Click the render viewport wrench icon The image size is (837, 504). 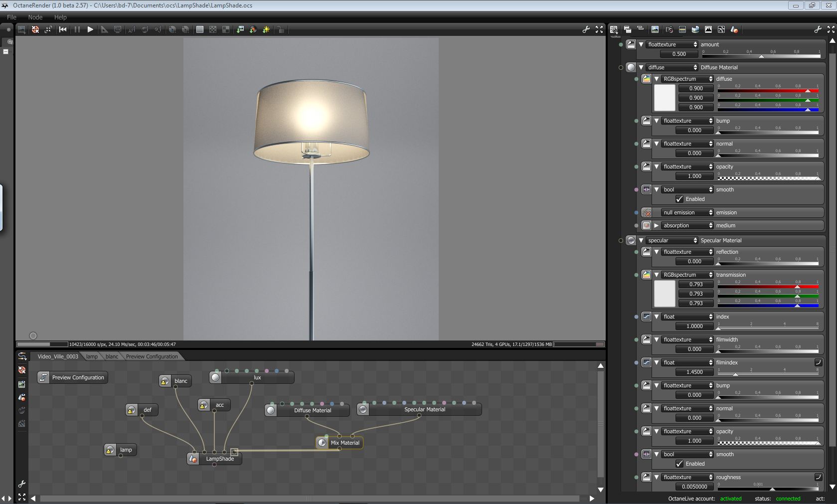pos(586,30)
